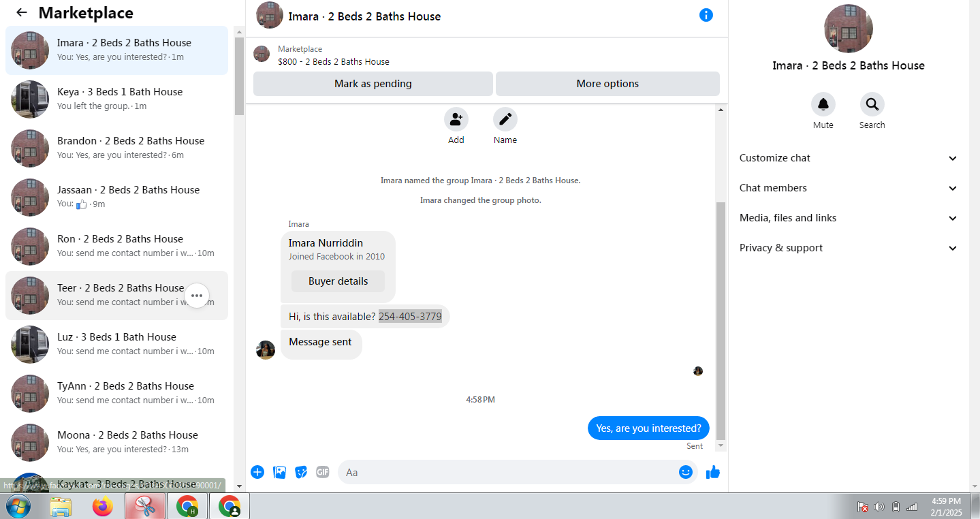Expand Media, files and links section
980x519 pixels.
coord(849,218)
